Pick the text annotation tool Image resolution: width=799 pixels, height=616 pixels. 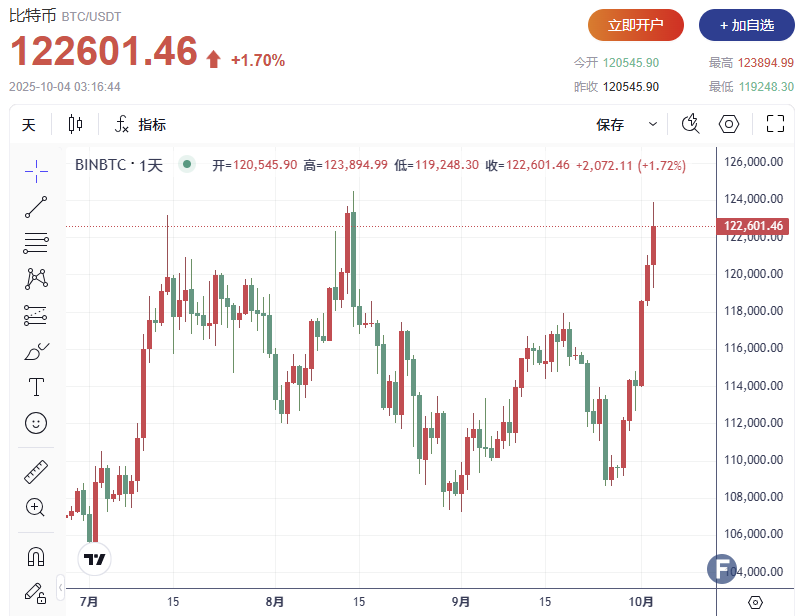(36, 387)
